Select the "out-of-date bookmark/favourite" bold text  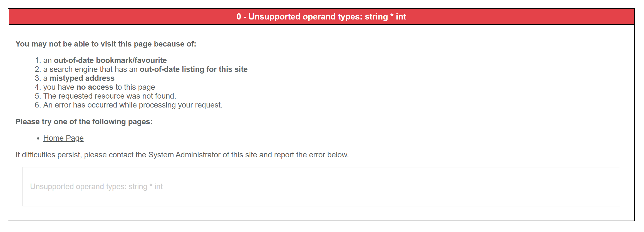[110, 60]
